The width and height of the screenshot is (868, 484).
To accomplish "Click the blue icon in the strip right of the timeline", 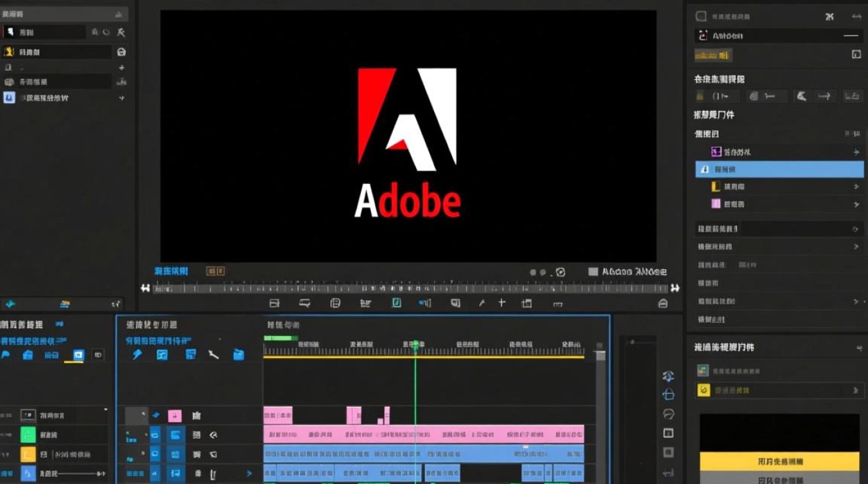I will tap(668, 394).
